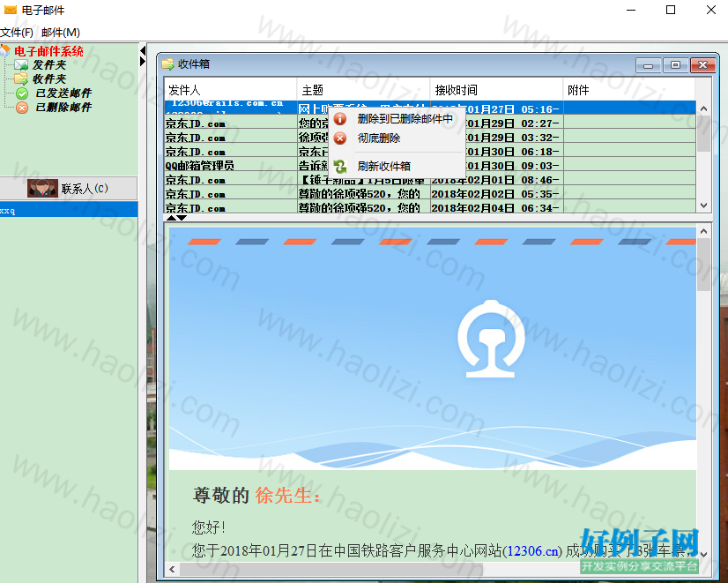The height and width of the screenshot is (583, 728).
Task: Click subject cell of 02月02日 05:35 email
Action: (363, 194)
